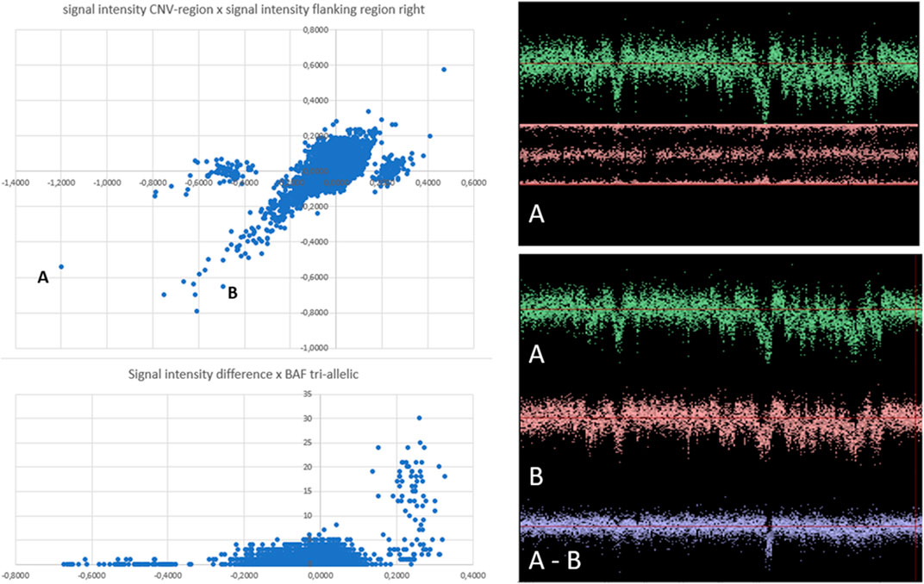This screenshot has width=924, height=584.
Task: Click the black letter A in the scatter plot
Action: coord(43,277)
